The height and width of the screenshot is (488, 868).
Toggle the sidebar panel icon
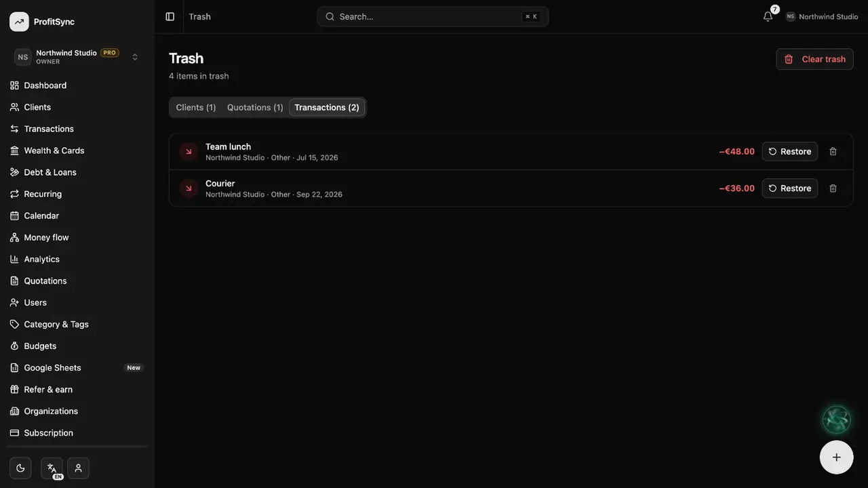pos(170,16)
